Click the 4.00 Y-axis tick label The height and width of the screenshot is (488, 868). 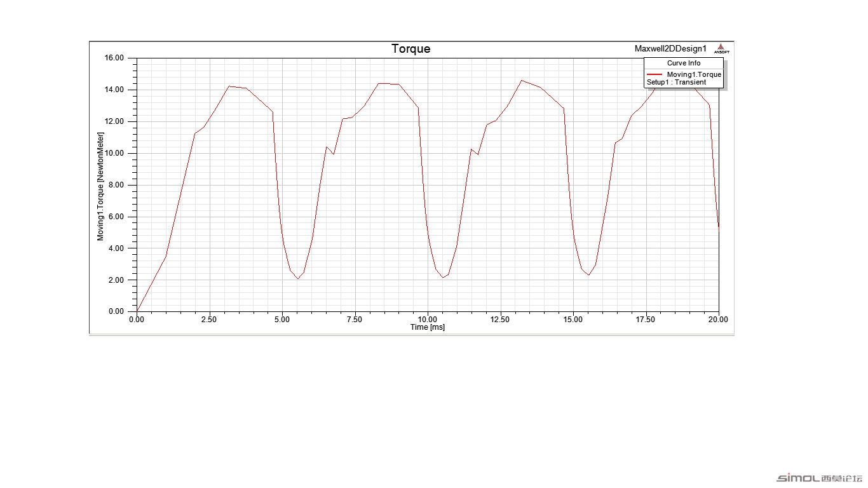click(117, 248)
